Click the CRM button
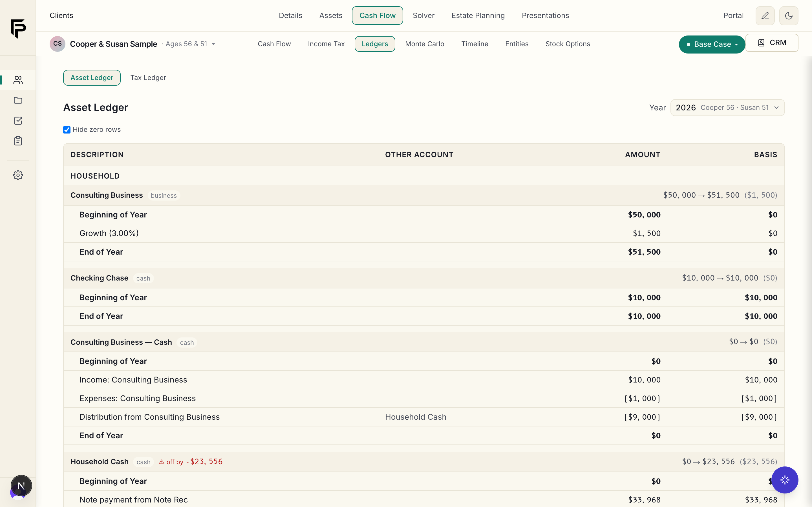This screenshot has width=812, height=507. tap(772, 43)
